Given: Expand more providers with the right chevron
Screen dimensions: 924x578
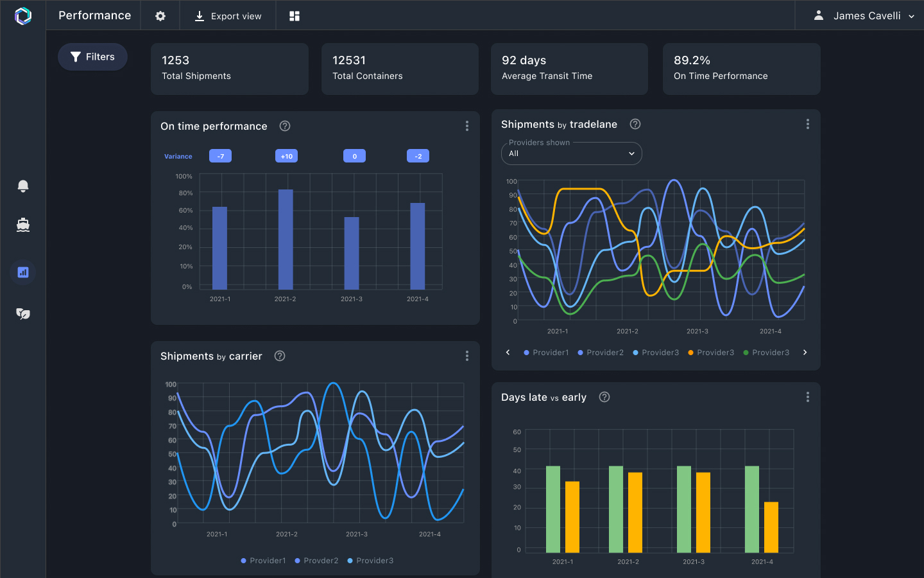Looking at the screenshot, I should (805, 352).
